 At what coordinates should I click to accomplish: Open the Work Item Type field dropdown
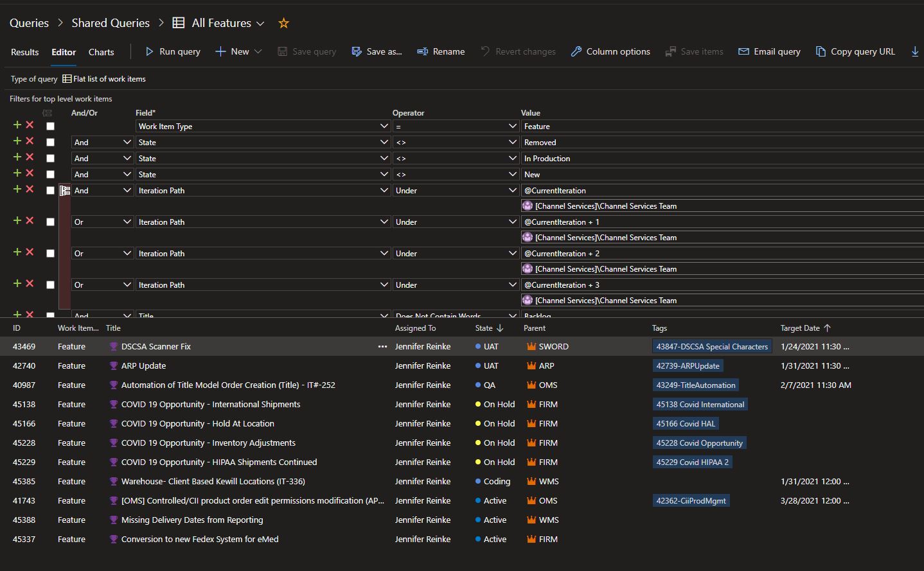(x=384, y=126)
